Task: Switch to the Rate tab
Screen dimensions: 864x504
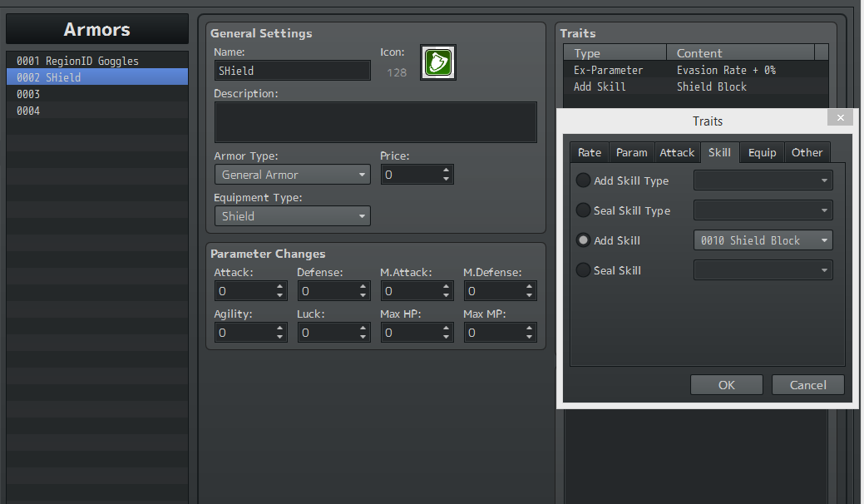Action: click(590, 152)
